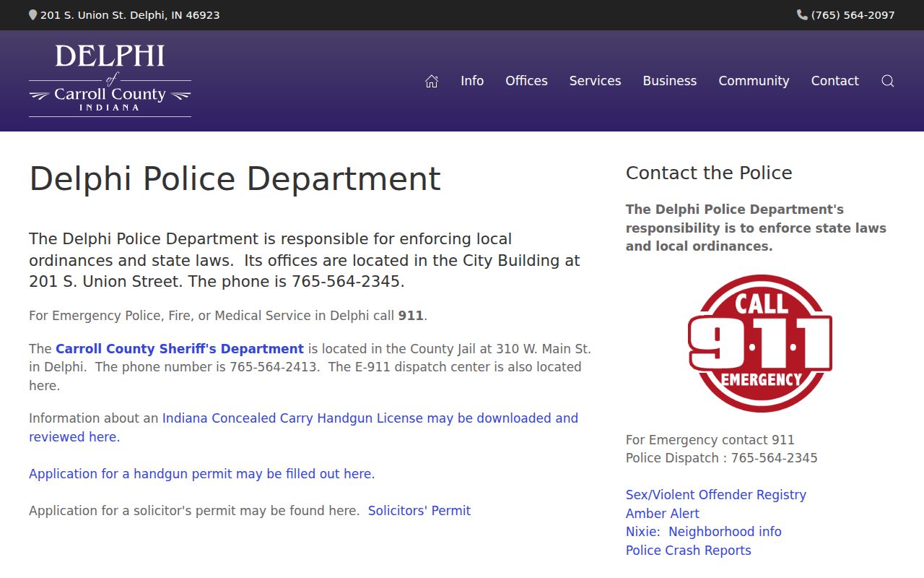Open Indiana Concealed Carry Handgun License link
Screen dimensions: 924x578
point(303,428)
